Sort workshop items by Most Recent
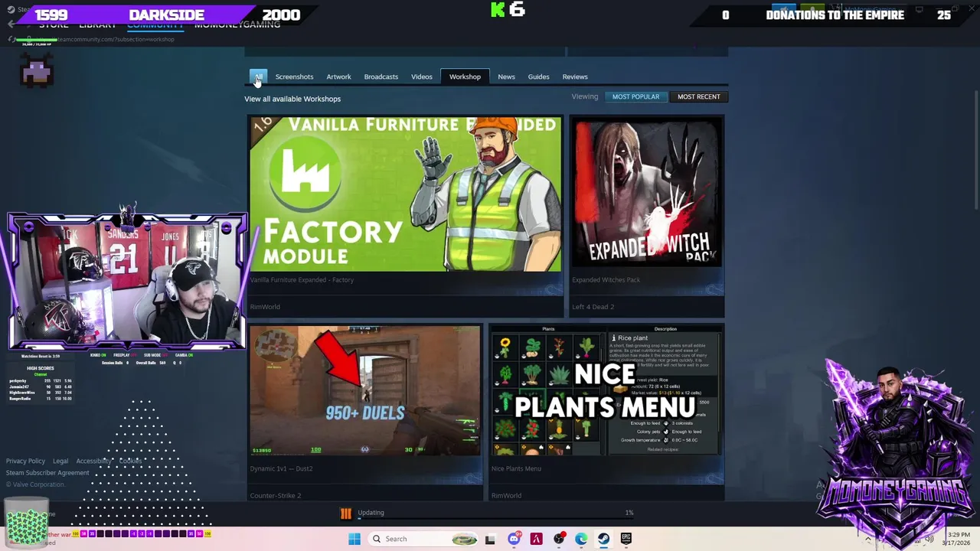980x551 pixels. 698,96
